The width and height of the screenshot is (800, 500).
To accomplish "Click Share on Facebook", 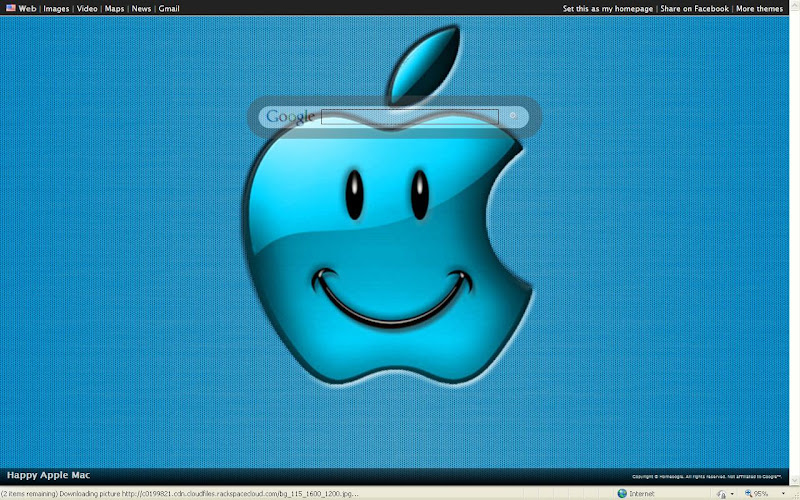I will coord(694,9).
